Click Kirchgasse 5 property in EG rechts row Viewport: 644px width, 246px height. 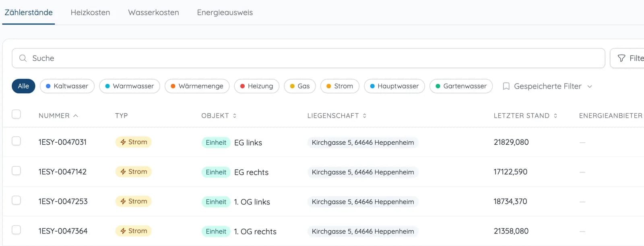(363, 172)
